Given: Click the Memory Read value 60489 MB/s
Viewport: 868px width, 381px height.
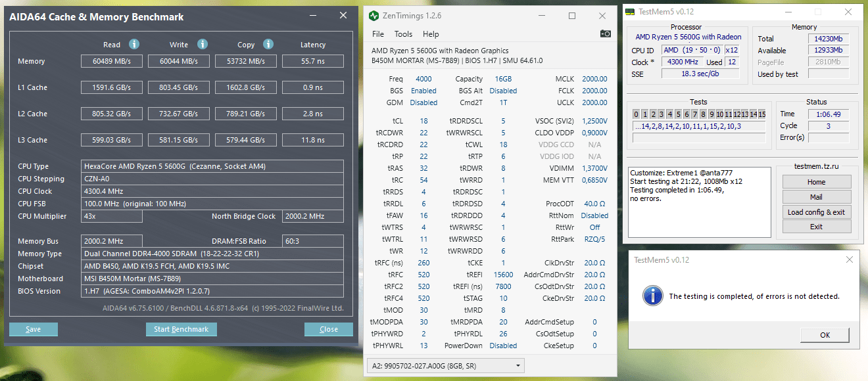Looking at the screenshot, I should (113, 61).
